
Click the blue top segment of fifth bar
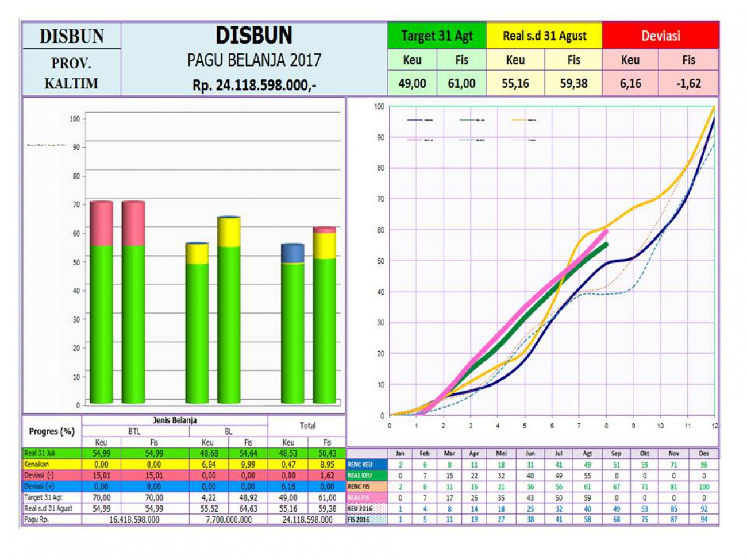292,253
